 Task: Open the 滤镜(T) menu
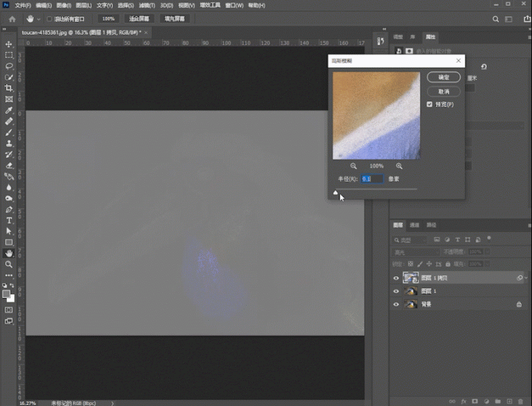pyautogui.click(x=146, y=5)
